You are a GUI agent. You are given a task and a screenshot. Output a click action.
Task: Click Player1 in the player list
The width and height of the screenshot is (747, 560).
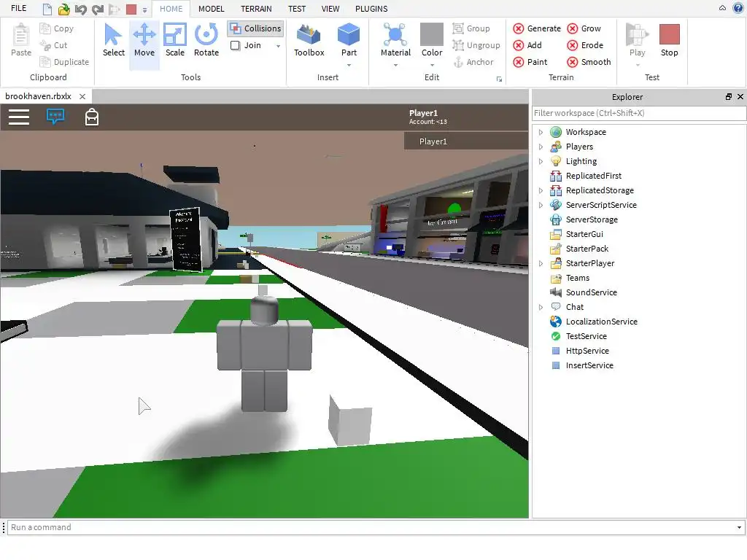coord(466,141)
